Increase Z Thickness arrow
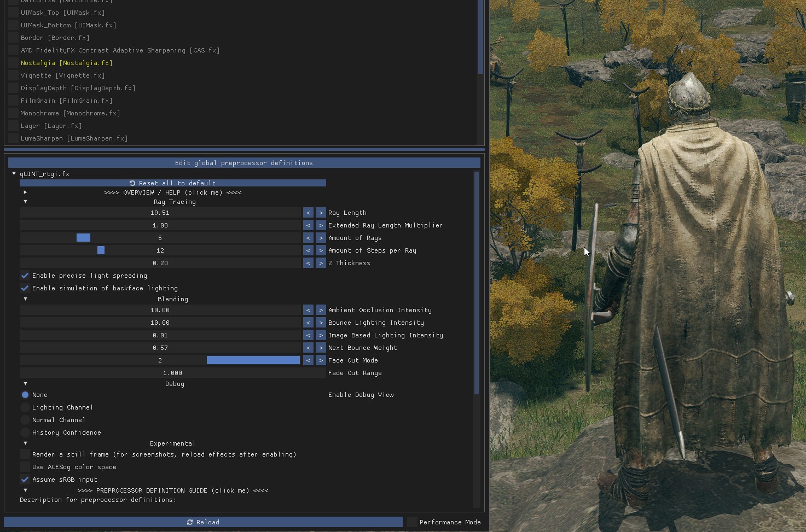The height and width of the screenshot is (532, 806). tap(321, 263)
